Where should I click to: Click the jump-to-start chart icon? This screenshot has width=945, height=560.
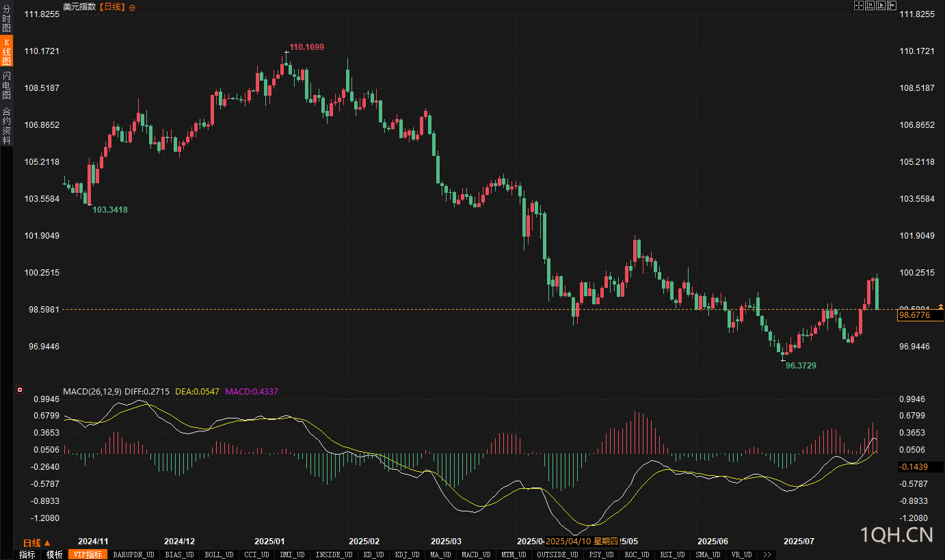pyautogui.click(x=870, y=6)
